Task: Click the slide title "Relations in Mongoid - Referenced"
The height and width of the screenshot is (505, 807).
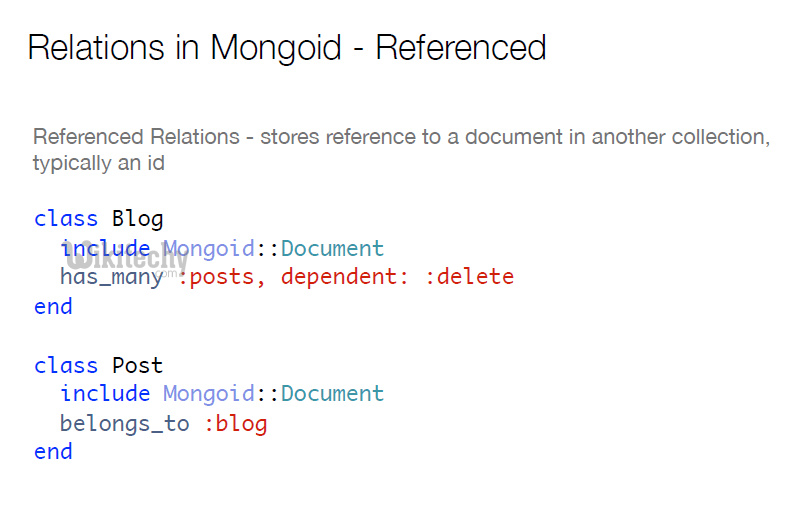Action: 286,47
